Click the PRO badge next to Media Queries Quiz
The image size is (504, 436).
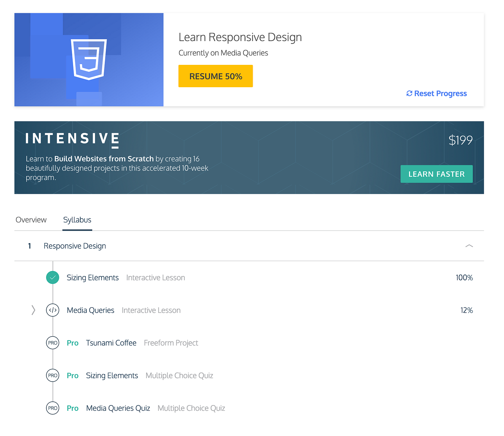(53, 408)
